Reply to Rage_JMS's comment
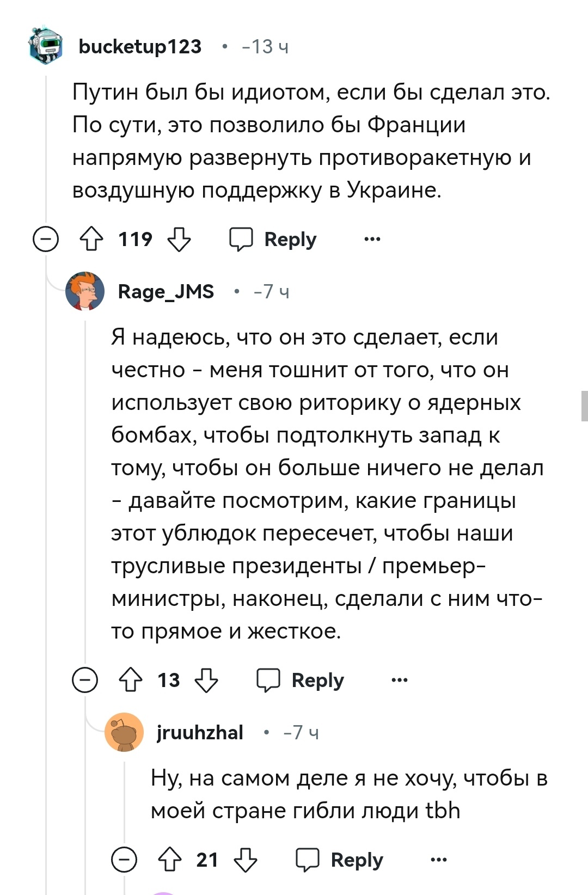Image resolution: width=588 pixels, height=895 pixels. 301,680
